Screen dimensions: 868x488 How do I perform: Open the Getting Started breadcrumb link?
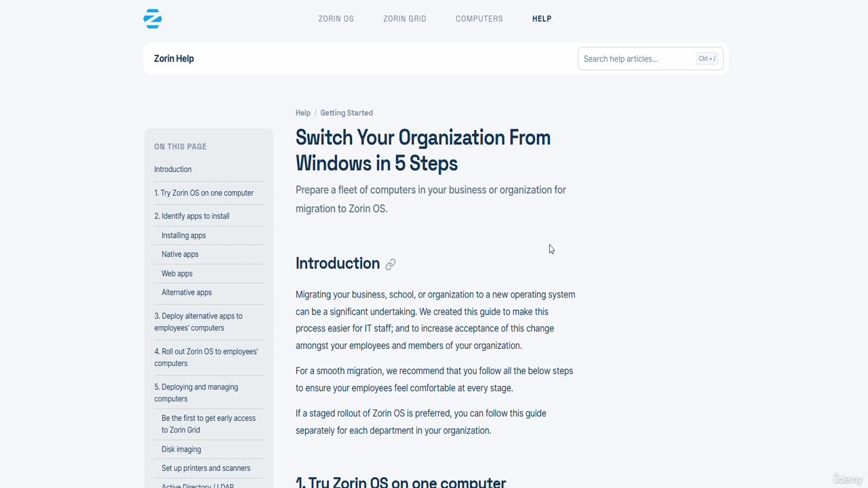[x=347, y=113]
